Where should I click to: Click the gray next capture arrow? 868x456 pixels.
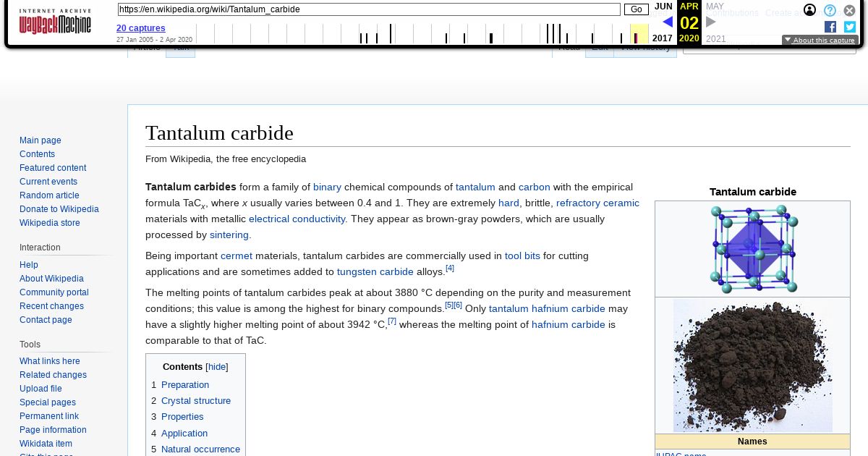[x=710, y=22]
